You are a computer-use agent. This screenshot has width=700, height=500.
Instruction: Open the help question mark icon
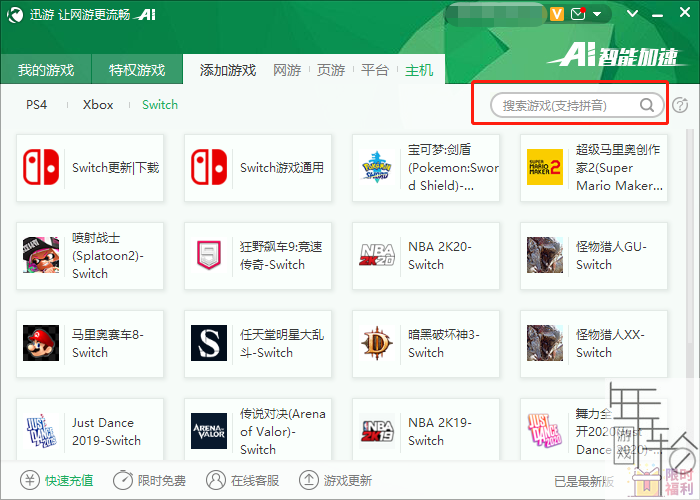(680, 105)
